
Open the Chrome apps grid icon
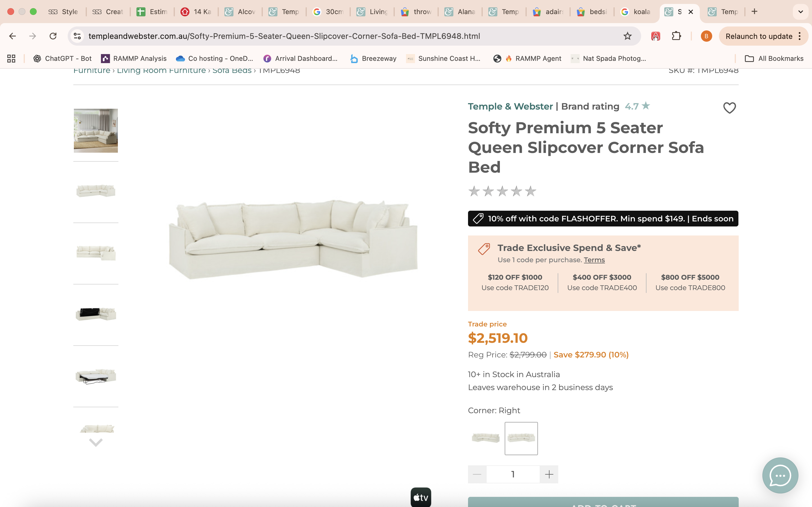click(x=11, y=59)
